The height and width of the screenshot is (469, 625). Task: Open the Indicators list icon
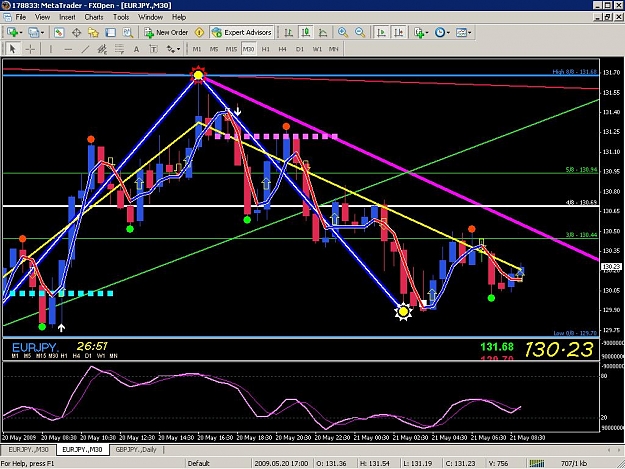(419, 32)
